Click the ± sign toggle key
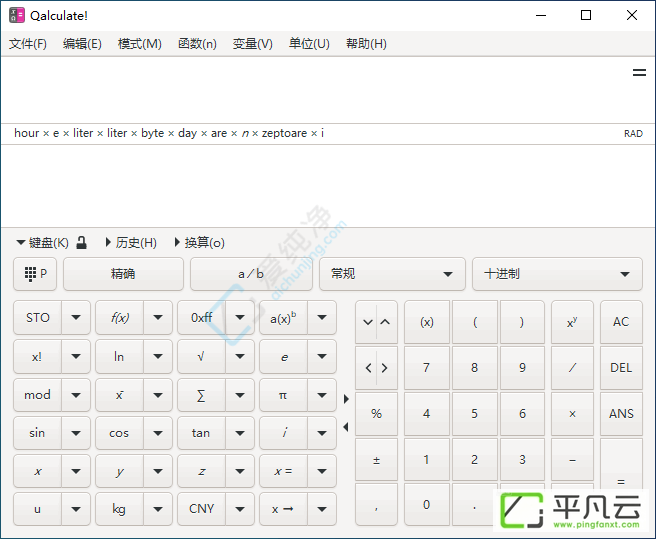 [x=376, y=460]
